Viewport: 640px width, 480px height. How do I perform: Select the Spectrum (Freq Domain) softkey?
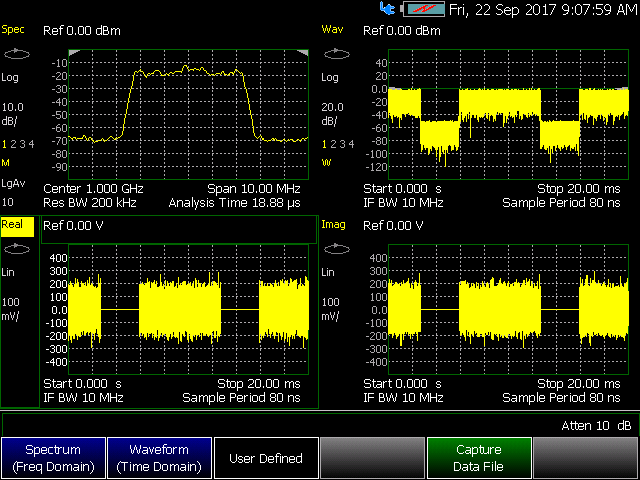click(53, 458)
